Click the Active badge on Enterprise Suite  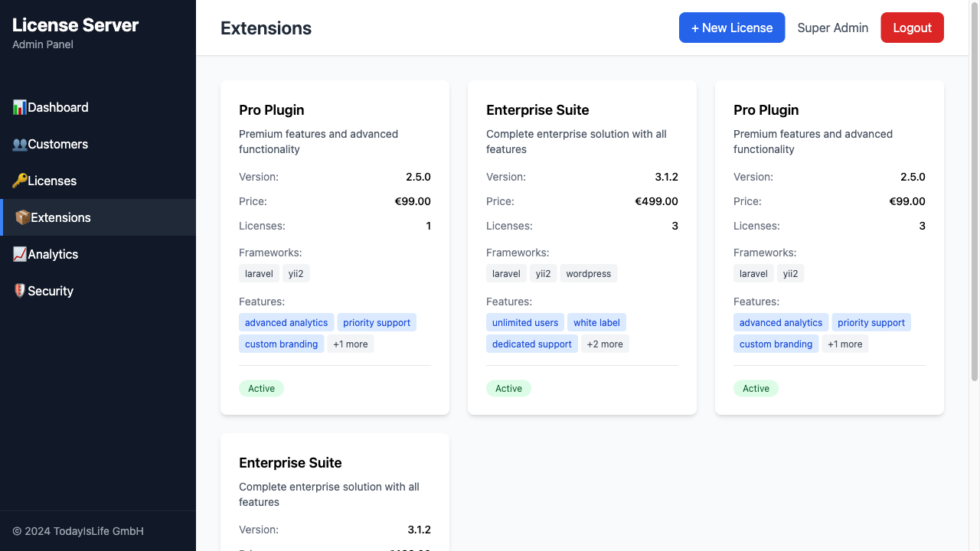point(508,388)
